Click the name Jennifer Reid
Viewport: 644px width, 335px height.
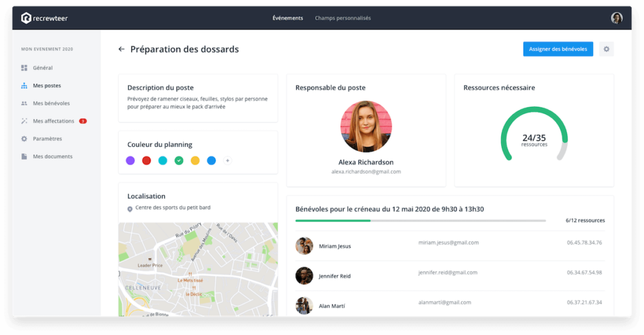(x=335, y=276)
